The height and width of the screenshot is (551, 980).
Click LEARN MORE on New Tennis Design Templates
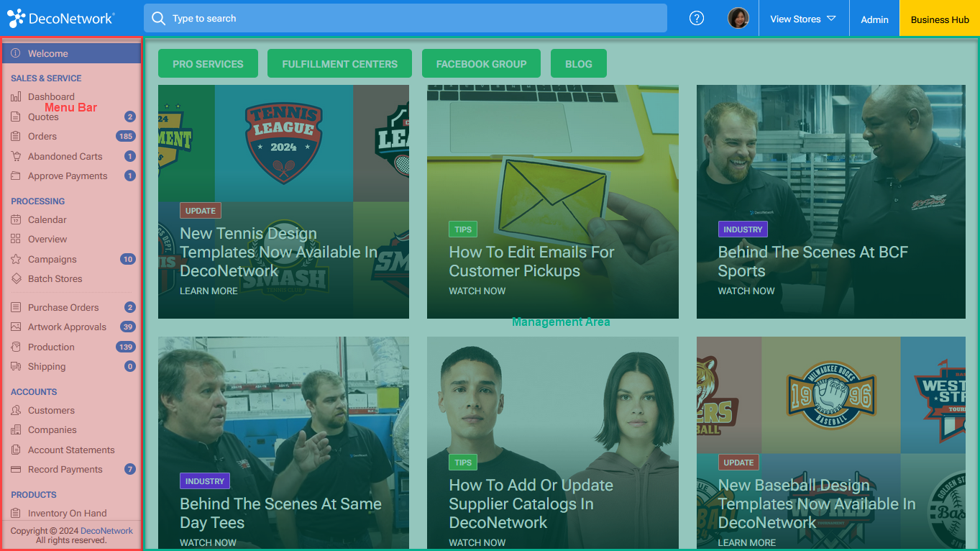pyautogui.click(x=209, y=291)
